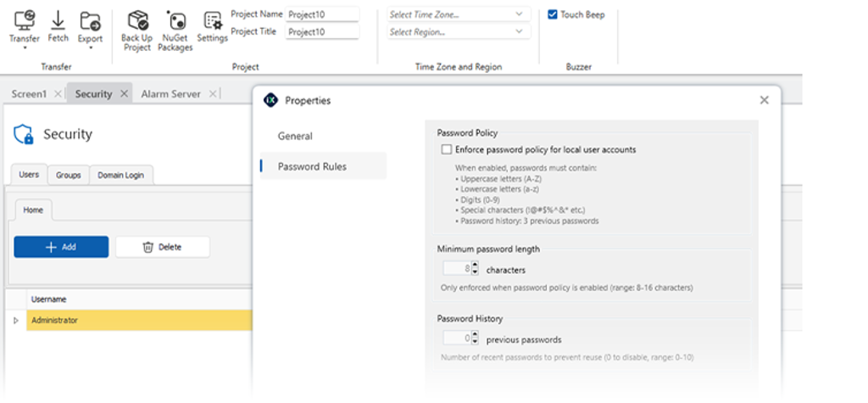Screen dimensions: 868x403
Task: Click the Delete user button
Action: 163,247
